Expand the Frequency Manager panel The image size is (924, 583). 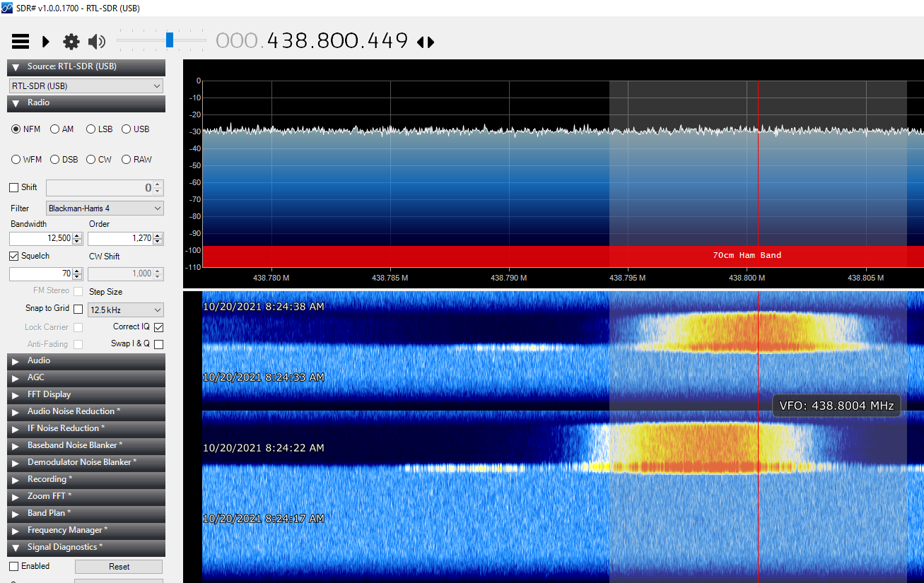[x=16, y=531]
